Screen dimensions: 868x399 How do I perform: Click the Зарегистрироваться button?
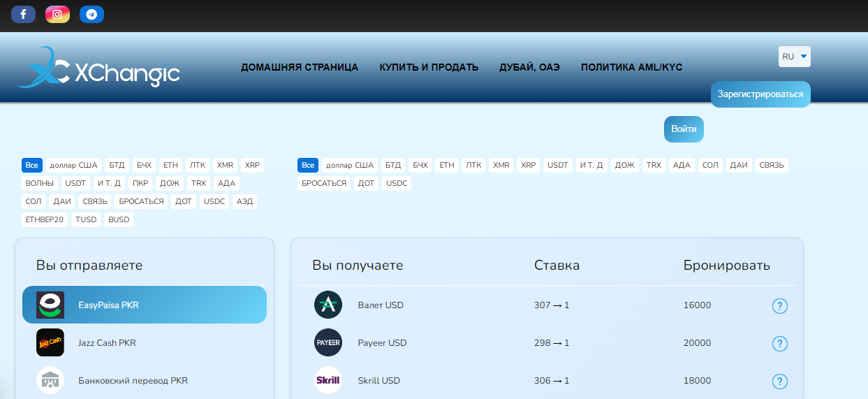pos(760,94)
